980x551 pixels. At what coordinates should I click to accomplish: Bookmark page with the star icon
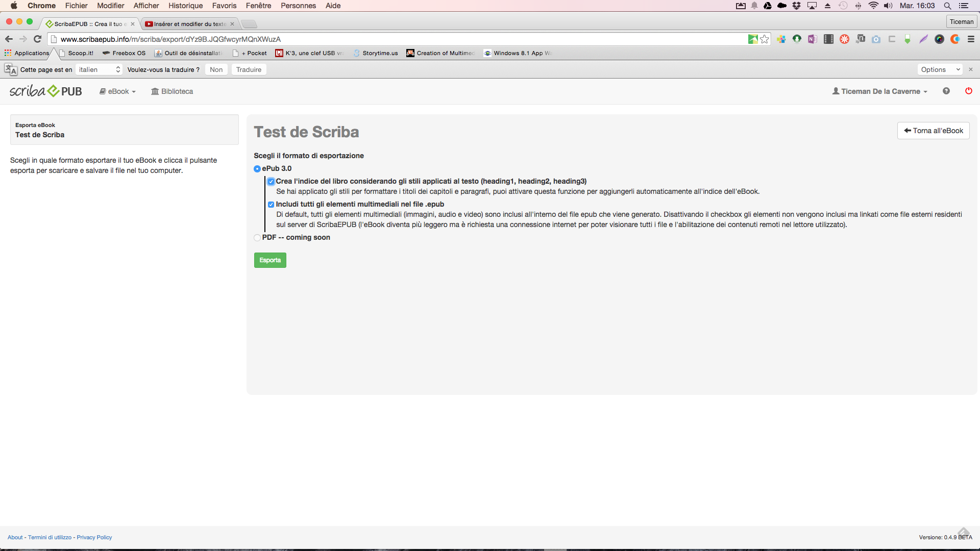(764, 39)
